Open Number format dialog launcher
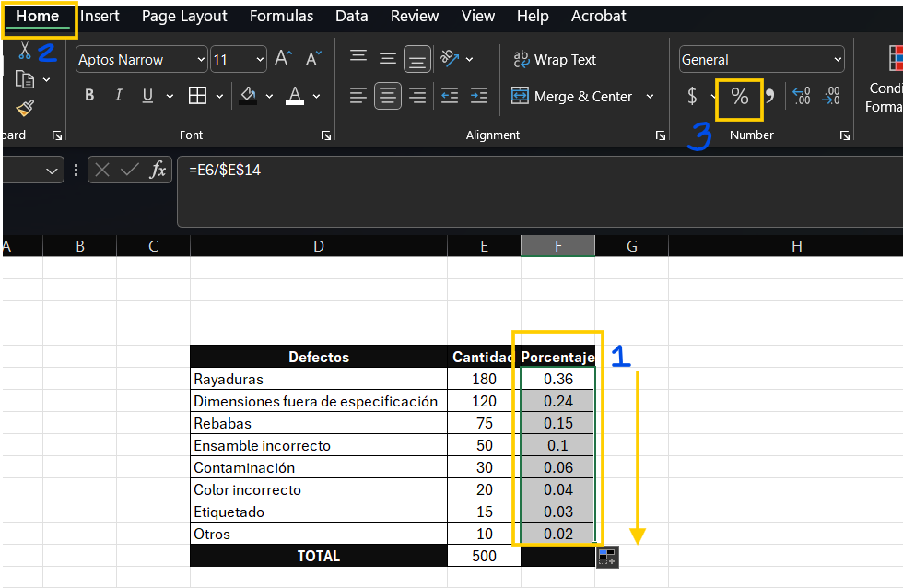 click(845, 135)
